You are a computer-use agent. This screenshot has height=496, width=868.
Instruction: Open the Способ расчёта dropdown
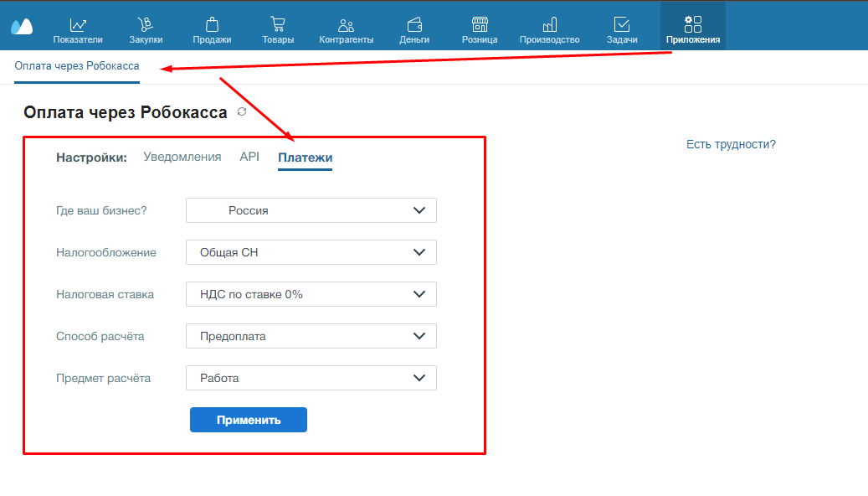click(311, 336)
